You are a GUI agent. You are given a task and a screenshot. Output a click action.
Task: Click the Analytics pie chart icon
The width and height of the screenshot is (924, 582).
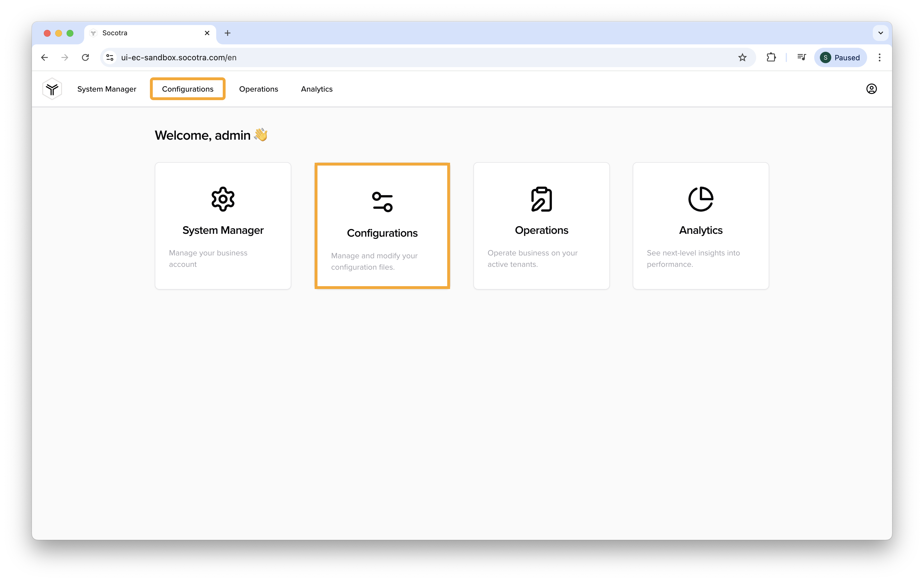tap(701, 199)
